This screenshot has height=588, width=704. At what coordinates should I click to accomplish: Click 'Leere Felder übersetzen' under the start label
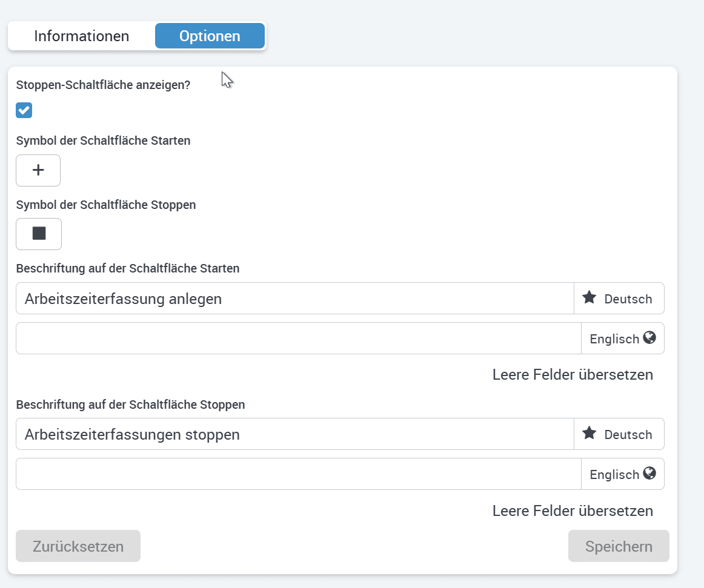click(573, 375)
